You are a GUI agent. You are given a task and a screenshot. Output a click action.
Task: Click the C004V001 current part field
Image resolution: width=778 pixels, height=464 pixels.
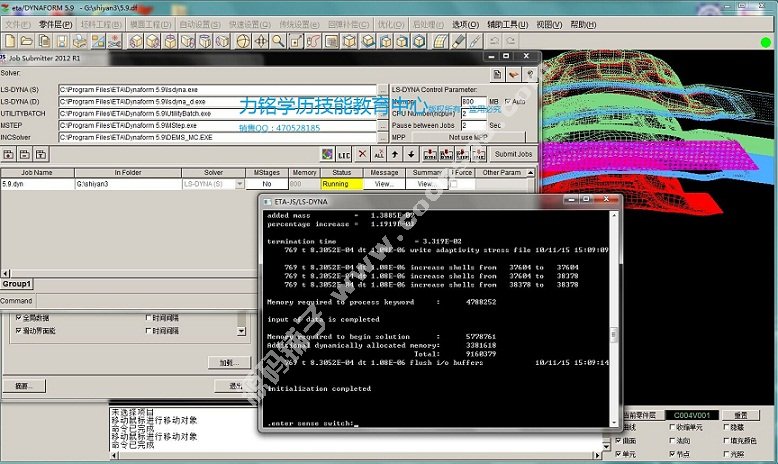click(x=691, y=415)
